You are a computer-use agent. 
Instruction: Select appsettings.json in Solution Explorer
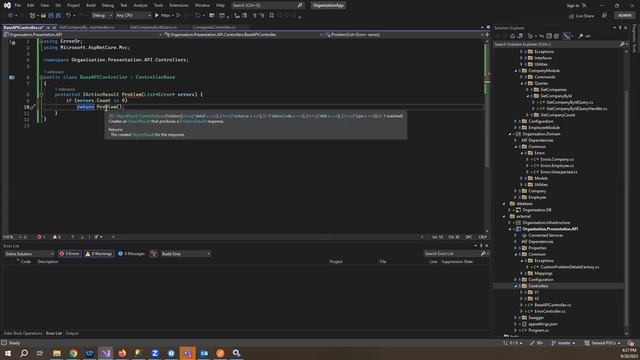(x=542, y=324)
